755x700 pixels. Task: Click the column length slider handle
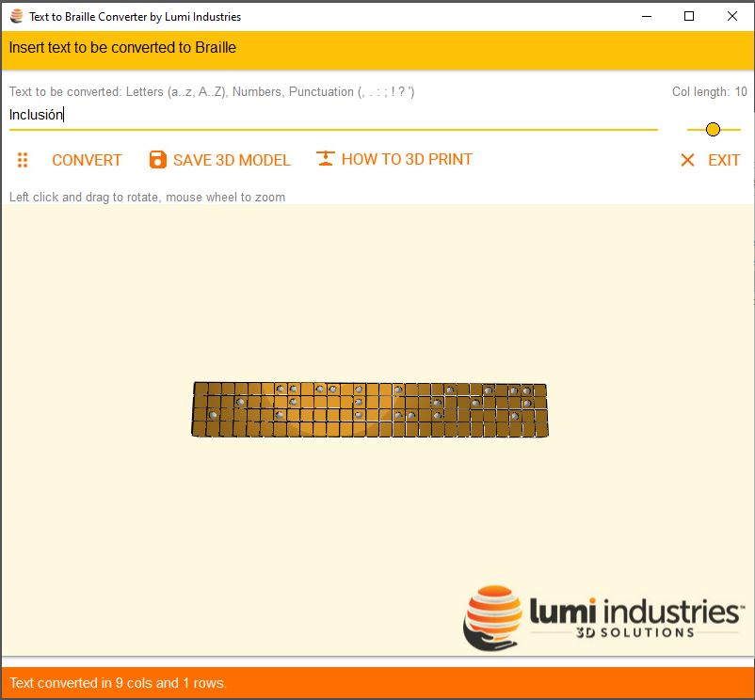(713, 130)
